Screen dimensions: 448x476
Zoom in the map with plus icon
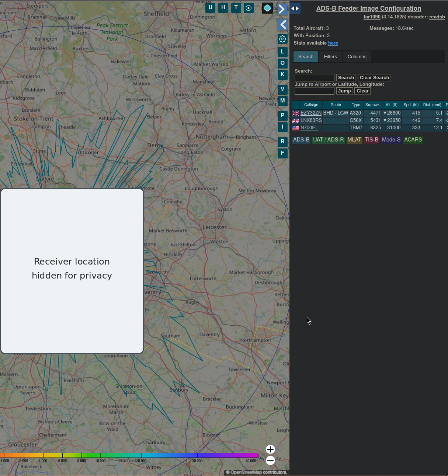point(270,449)
